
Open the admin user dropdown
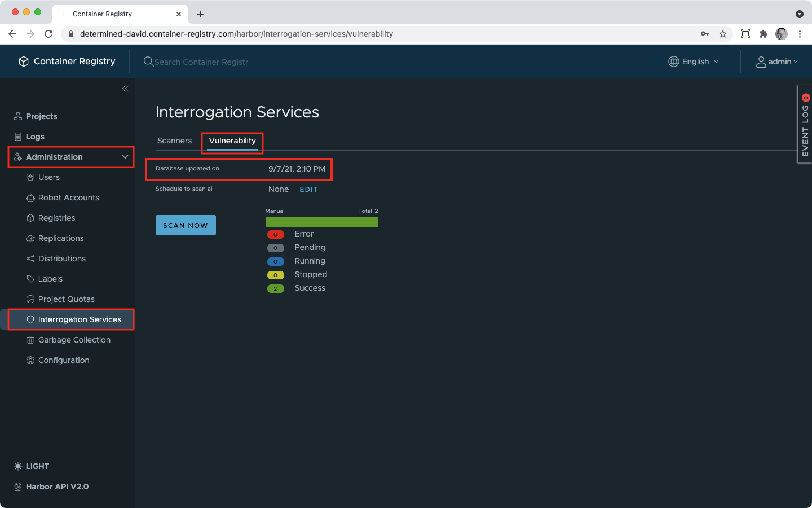point(777,62)
